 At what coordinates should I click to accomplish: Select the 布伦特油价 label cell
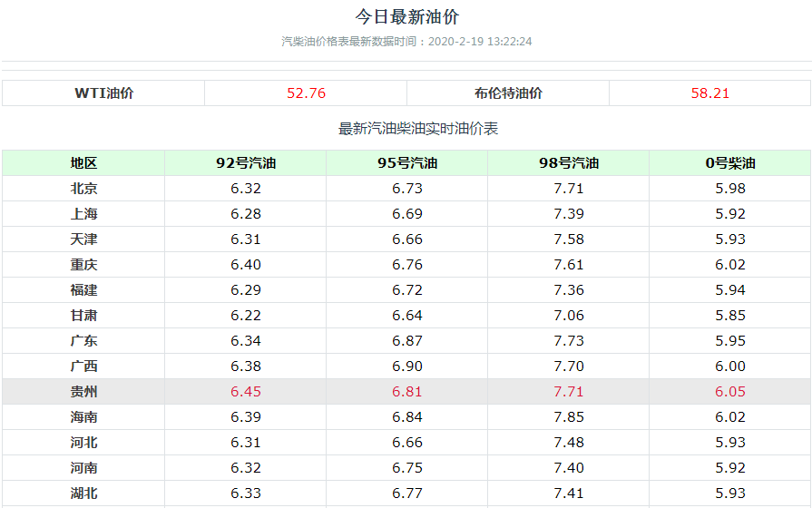[x=507, y=93]
